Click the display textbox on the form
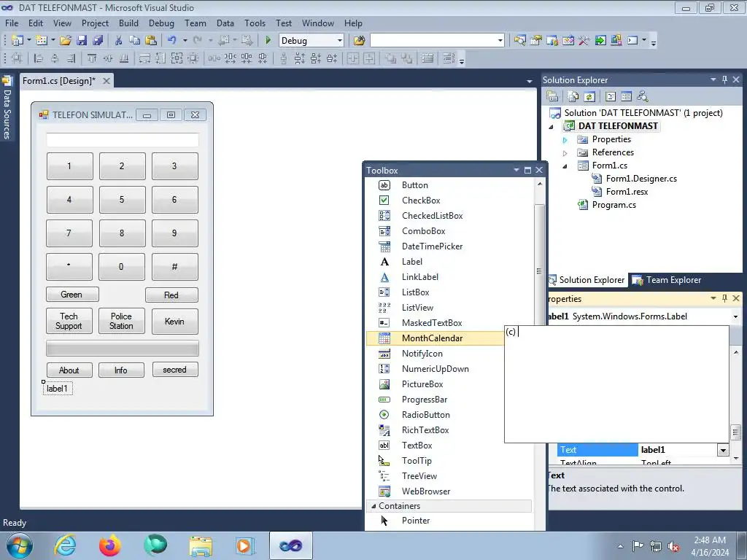This screenshot has width=747, height=560. click(123, 140)
